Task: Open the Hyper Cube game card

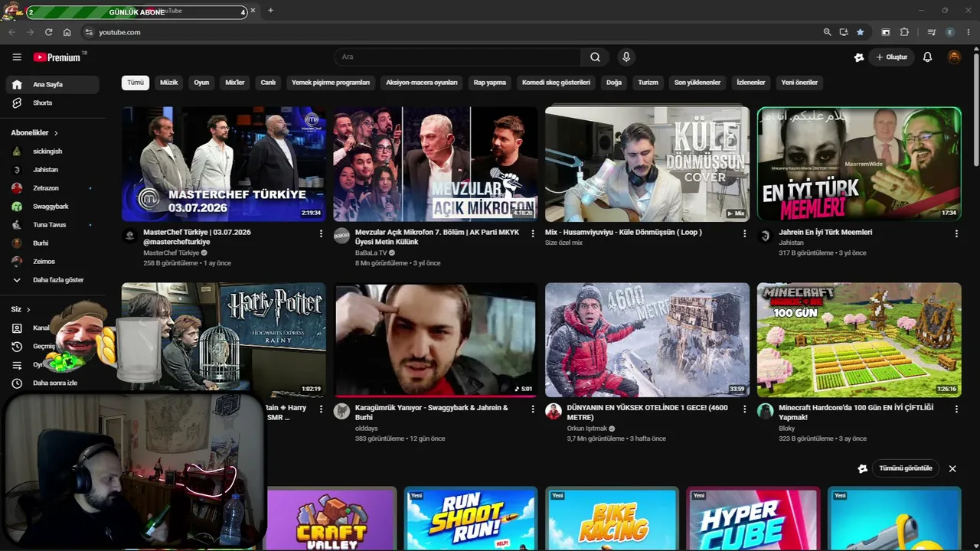Action: [x=753, y=519]
